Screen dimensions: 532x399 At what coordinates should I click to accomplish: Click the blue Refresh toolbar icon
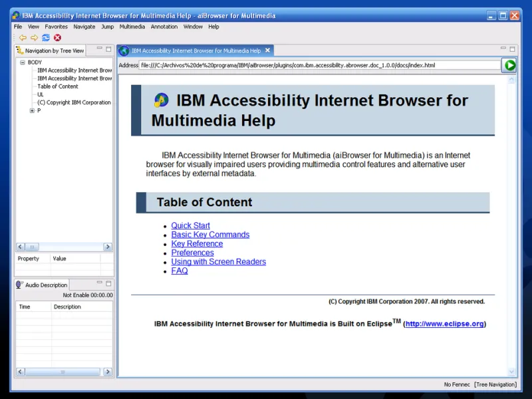[x=46, y=38]
